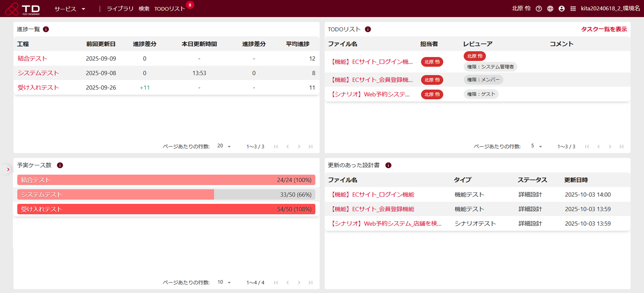This screenshot has width=644, height=293.
Task: Open the help question mark icon
Action: [x=539, y=9]
